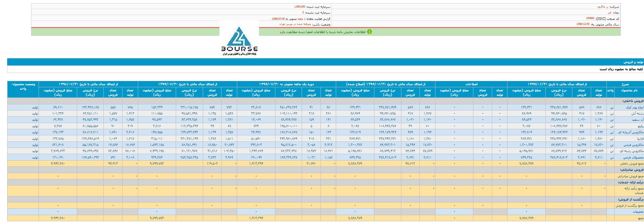Image resolution: width=644 pixels, height=224 pixels.
Task: Click the 'برگشت از فروش:' group heading
Action: (631, 199)
